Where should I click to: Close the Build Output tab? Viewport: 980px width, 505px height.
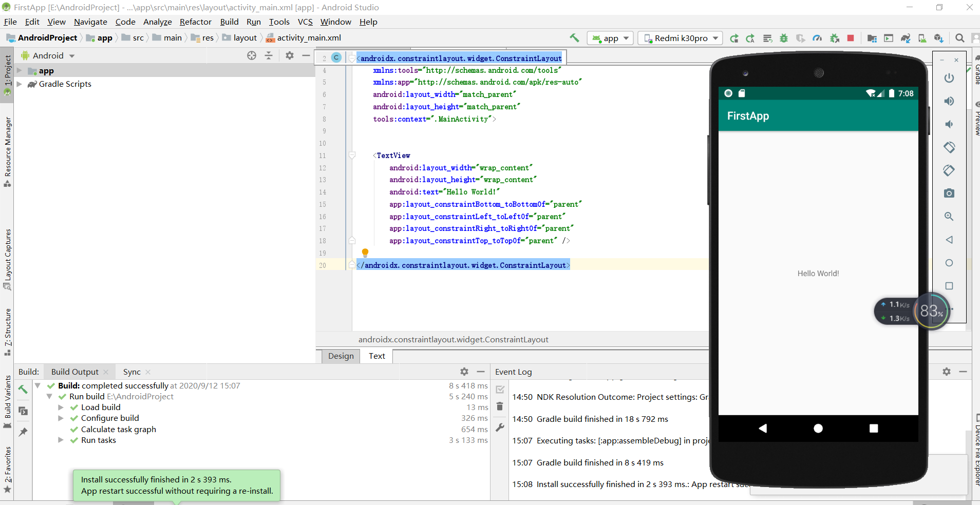point(106,372)
